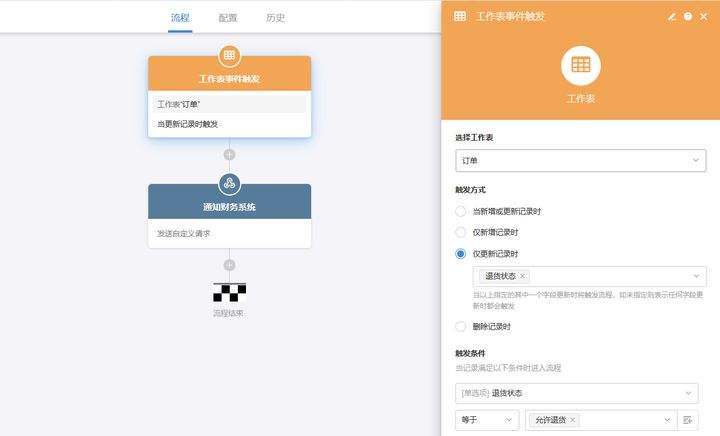Remove the 允许退货 tag
The width and height of the screenshot is (720, 436).
573,419
